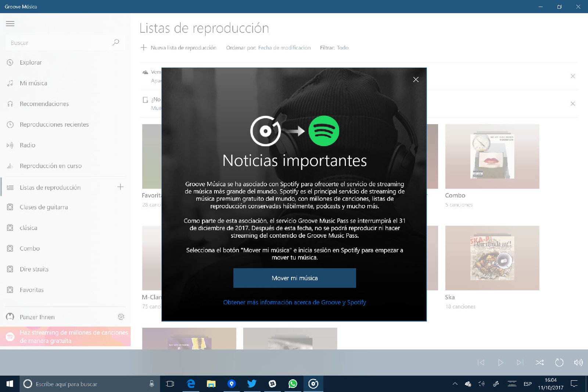Click Cortana search box in taskbar
588x392 pixels.
click(x=89, y=384)
